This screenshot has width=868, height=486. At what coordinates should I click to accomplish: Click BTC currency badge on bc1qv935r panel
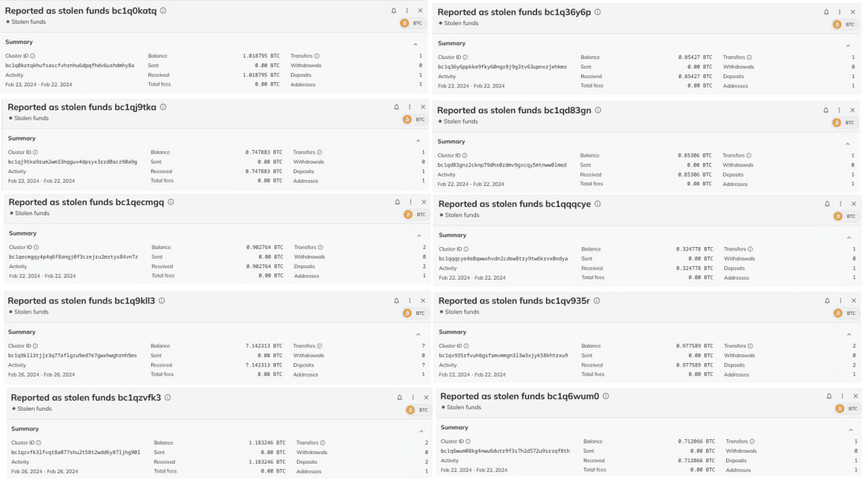pos(844,313)
